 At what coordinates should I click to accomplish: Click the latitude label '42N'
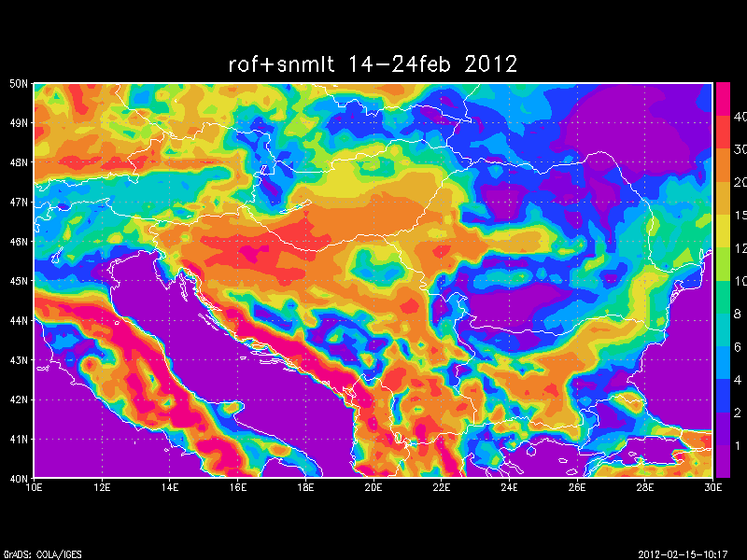click(19, 399)
